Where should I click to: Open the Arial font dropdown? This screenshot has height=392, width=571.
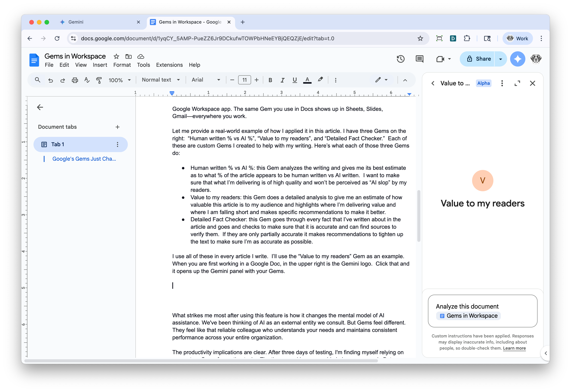point(206,80)
